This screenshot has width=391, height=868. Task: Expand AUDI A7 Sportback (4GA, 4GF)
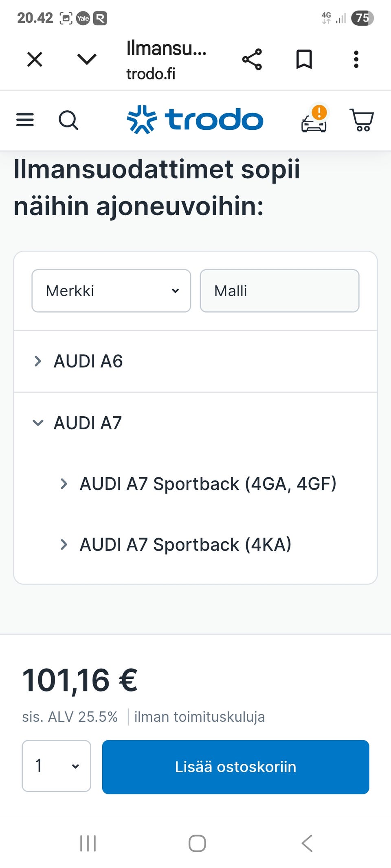click(208, 484)
